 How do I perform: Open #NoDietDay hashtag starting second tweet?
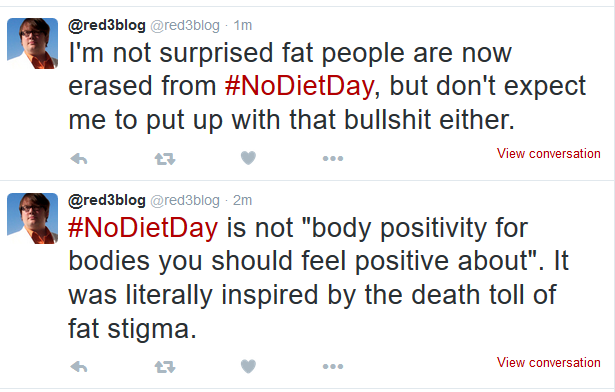(x=143, y=228)
